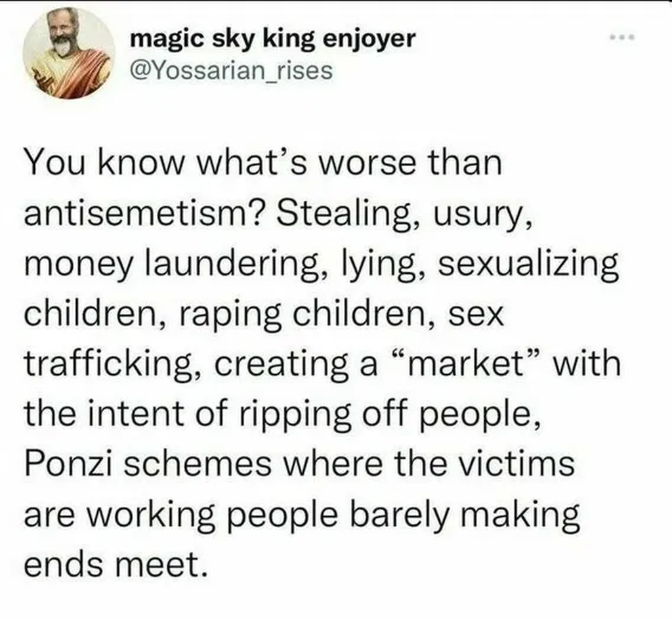Open the "magic sky king enjoyer" profile name
672x621 pixels.
coord(273,38)
